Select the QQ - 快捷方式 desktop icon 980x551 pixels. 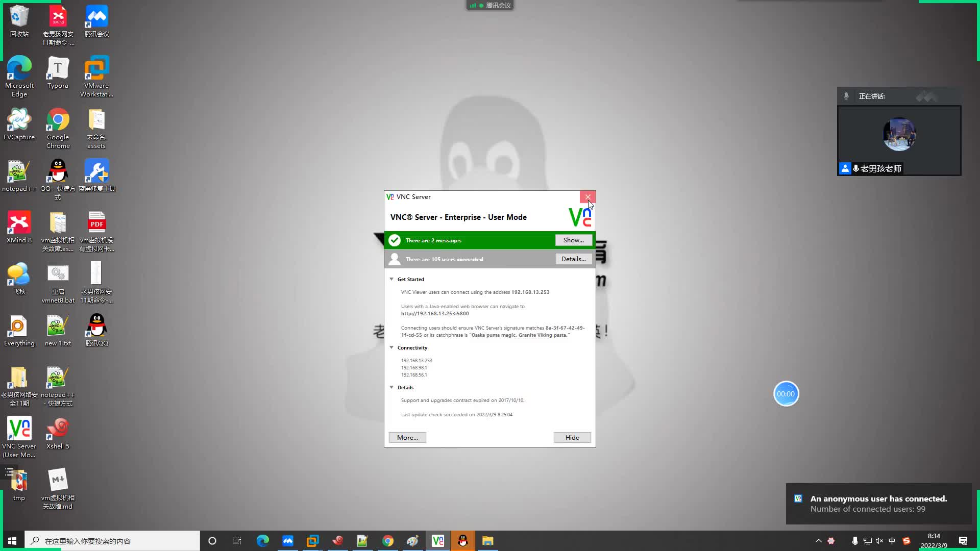58,180
